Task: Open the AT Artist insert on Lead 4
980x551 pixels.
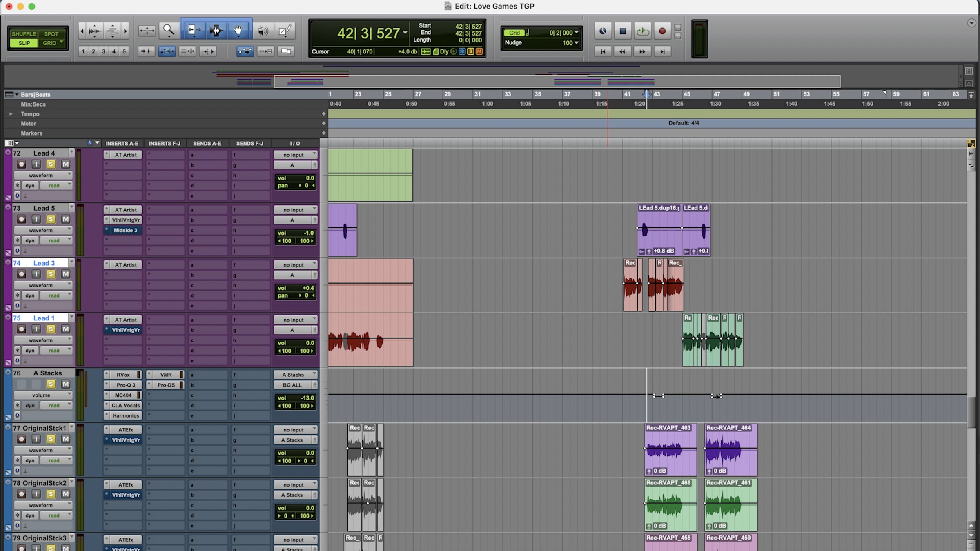Action: point(125,155)
